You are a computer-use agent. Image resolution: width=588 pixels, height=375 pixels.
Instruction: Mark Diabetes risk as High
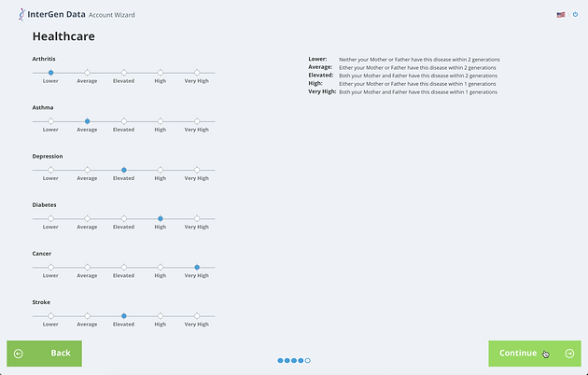161,218
